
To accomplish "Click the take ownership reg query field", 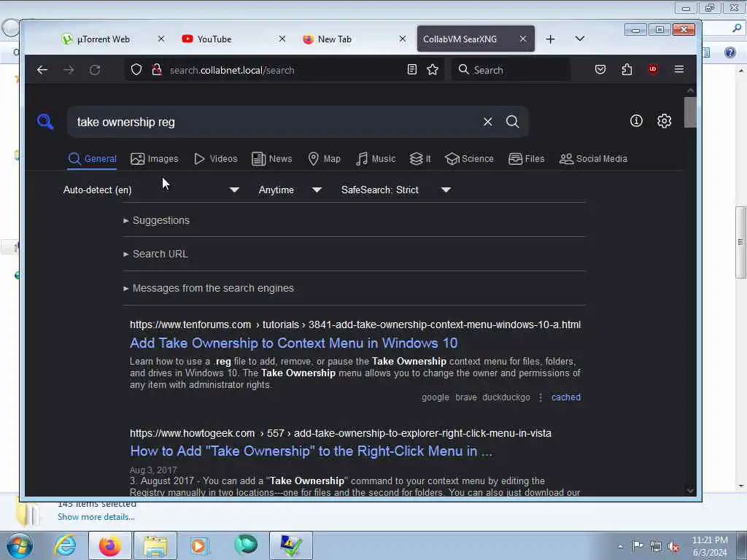I will (x=276, y=122).
